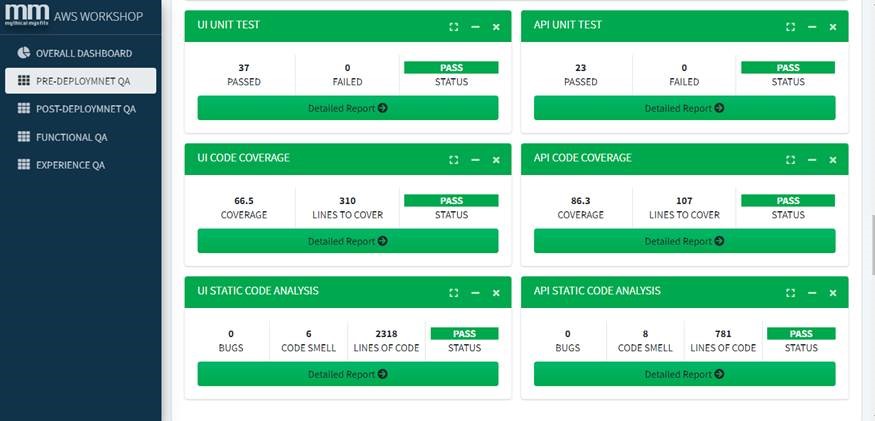The width and height of the screenshot is (875, 421).
Task: Close the API Unit Test panel
Action: pyautogui.click(x=833, y=27)
